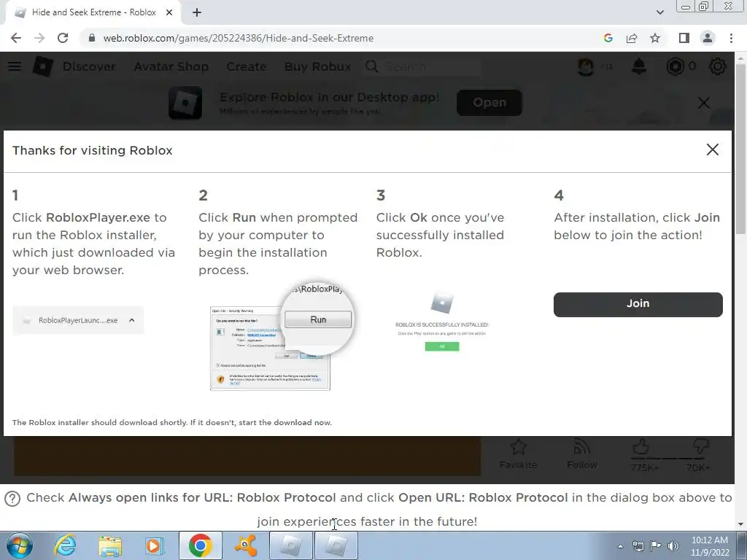The height and width of the screenshot is (560, 747).
Task: Open the Discover menu item
Action: [x=89, y=66]
